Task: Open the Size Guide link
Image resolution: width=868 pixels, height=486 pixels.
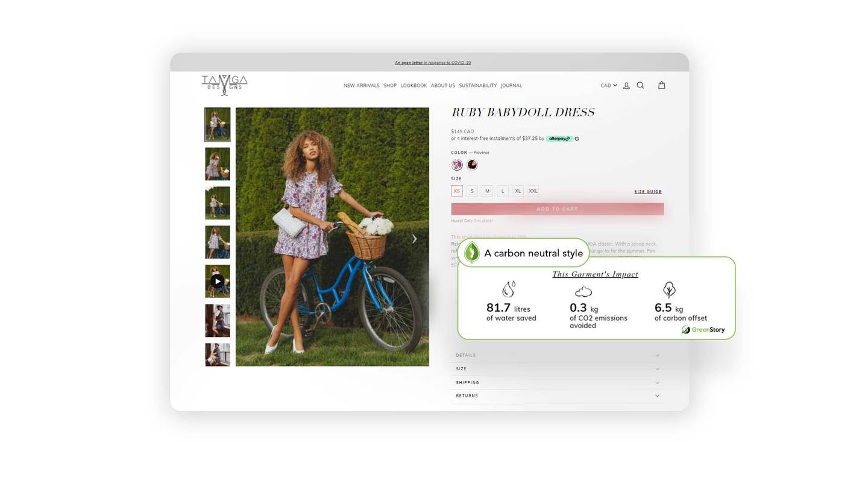Action: click(x=648, y=192)
